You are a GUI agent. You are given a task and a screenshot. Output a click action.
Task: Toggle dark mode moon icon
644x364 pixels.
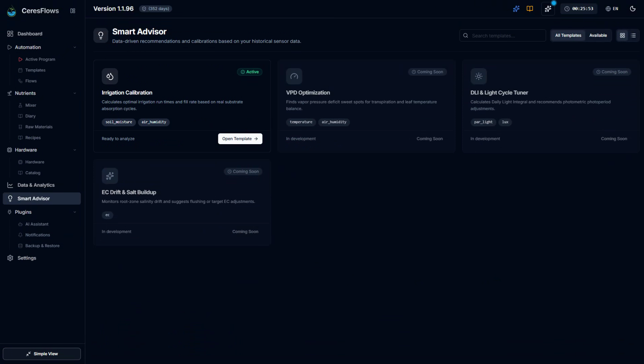(632, 9)
